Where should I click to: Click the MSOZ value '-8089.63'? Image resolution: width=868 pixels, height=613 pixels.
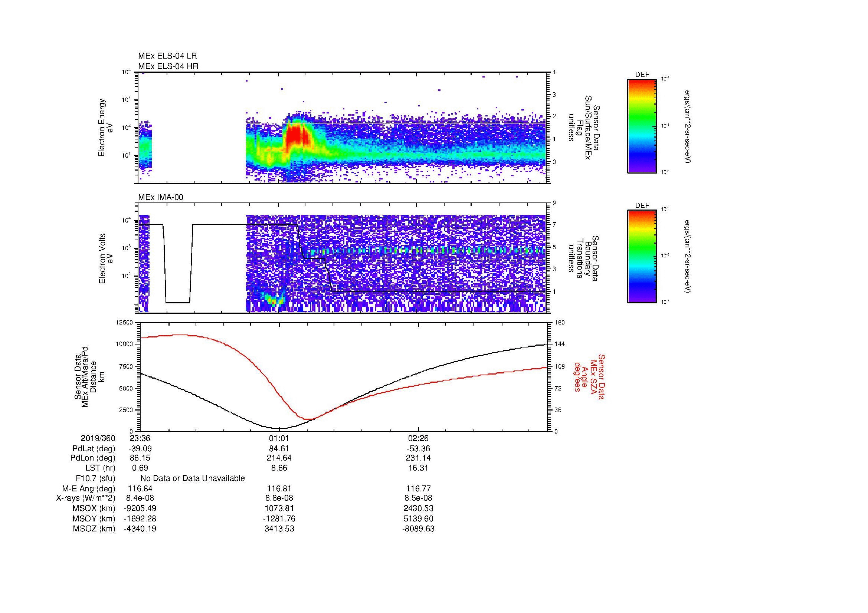tap(418, 528)
